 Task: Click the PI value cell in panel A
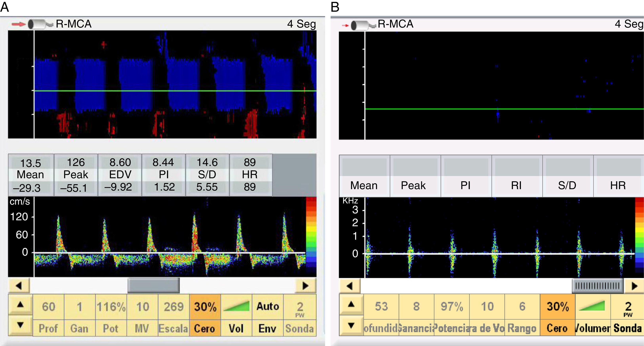pos(163,175)
